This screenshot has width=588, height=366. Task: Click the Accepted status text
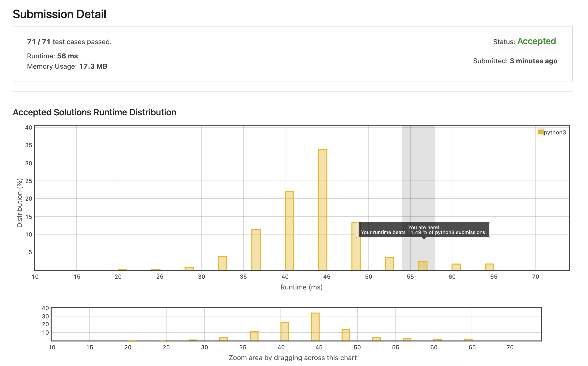tap(536, 41)
